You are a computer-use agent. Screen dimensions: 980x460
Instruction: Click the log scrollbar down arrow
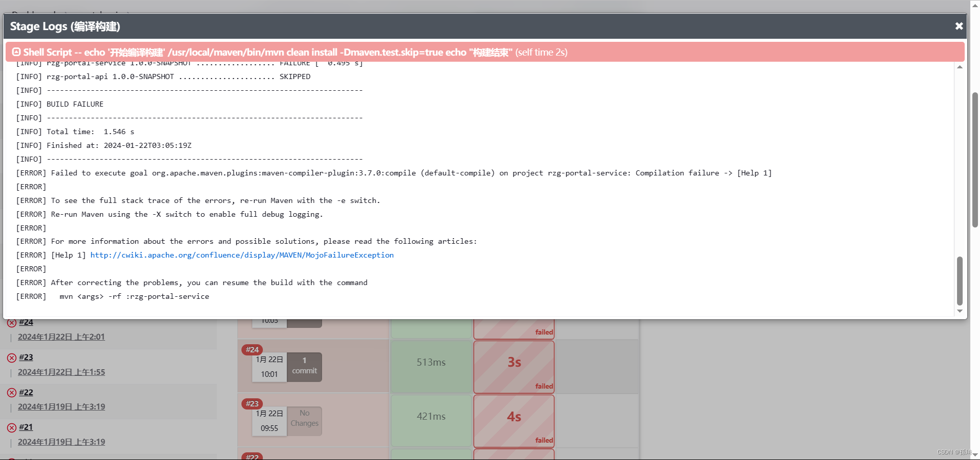(x=960, y=311)
